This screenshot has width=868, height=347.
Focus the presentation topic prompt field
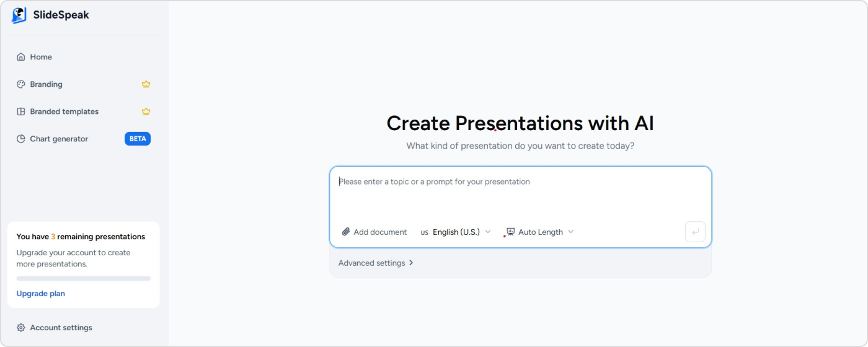coord(520,192)
